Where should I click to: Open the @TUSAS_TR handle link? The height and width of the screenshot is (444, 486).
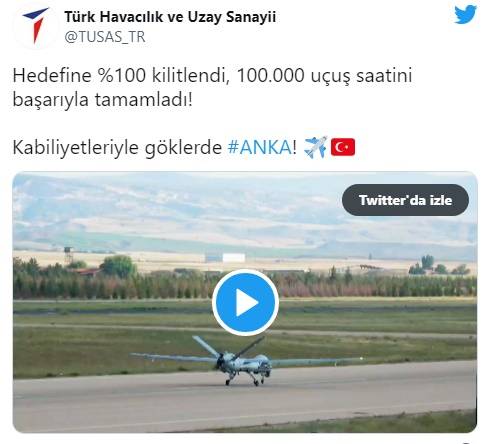point(105,37)
